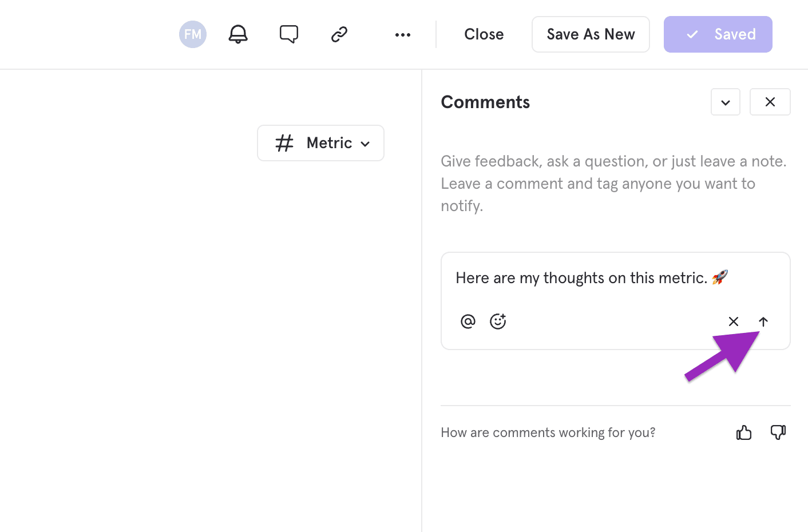Add an emoji using the smiley icon
The height and width of the screenshot is (532, 808).
[x=498, y=321]
